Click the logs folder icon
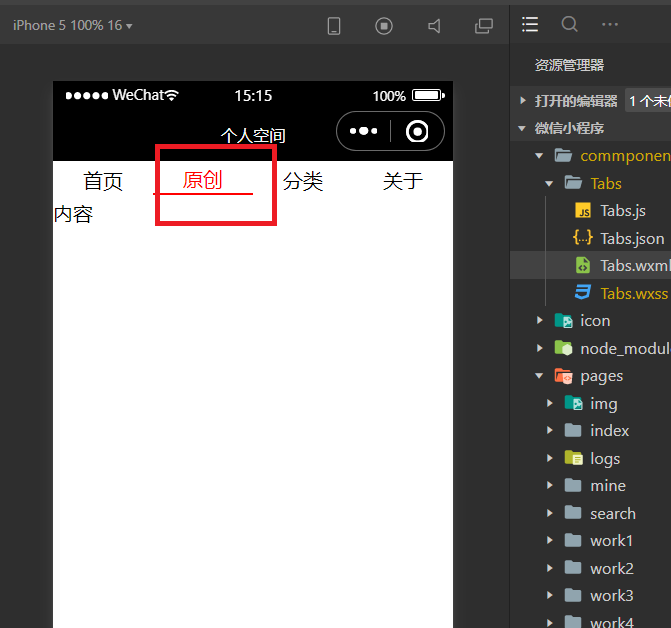This screenshot has height=628, width=671. [573, 458]
